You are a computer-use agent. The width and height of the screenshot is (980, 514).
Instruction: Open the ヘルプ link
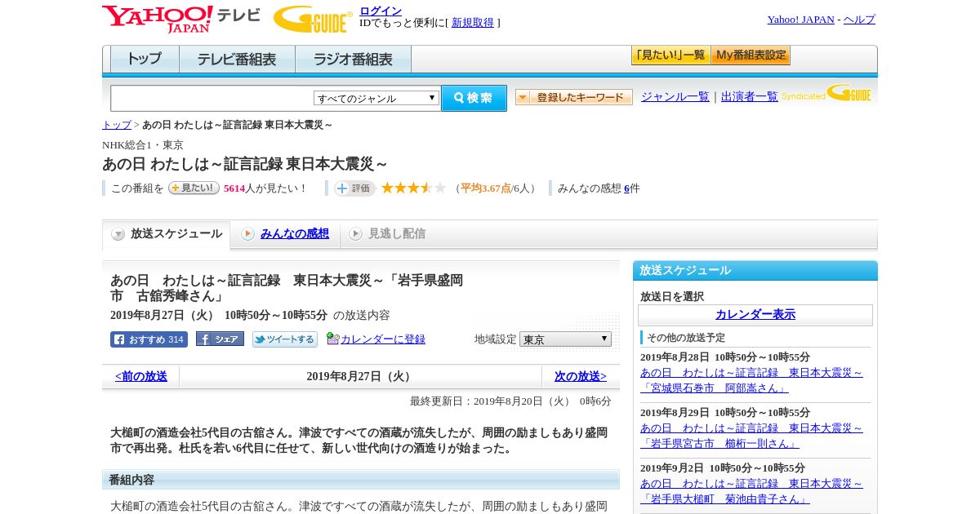(859, 20)
